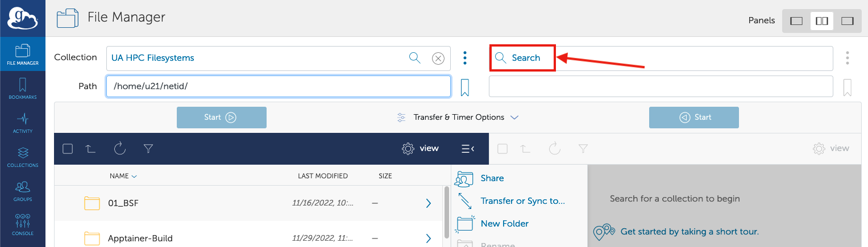Click the /home/u21/netid/ path input
868x247 pixels.
click(x=279, y=87)
